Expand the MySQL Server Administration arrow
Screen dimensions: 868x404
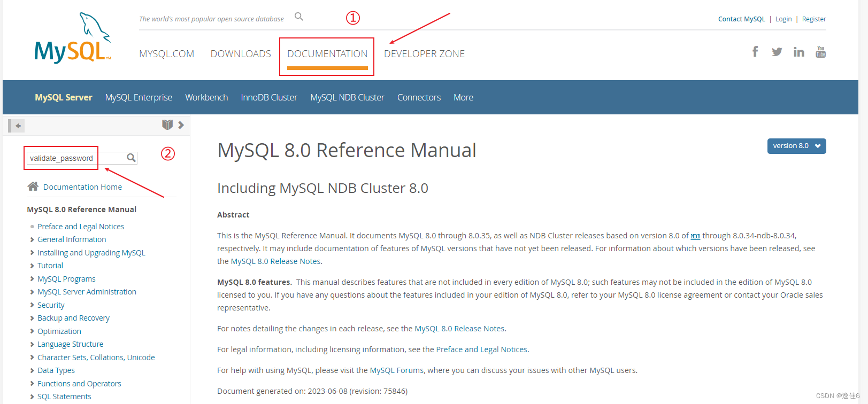[32, 292]
